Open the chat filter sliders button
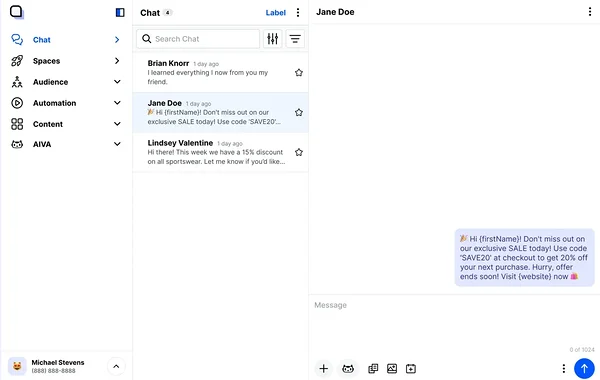 click(x=272, y=39)
